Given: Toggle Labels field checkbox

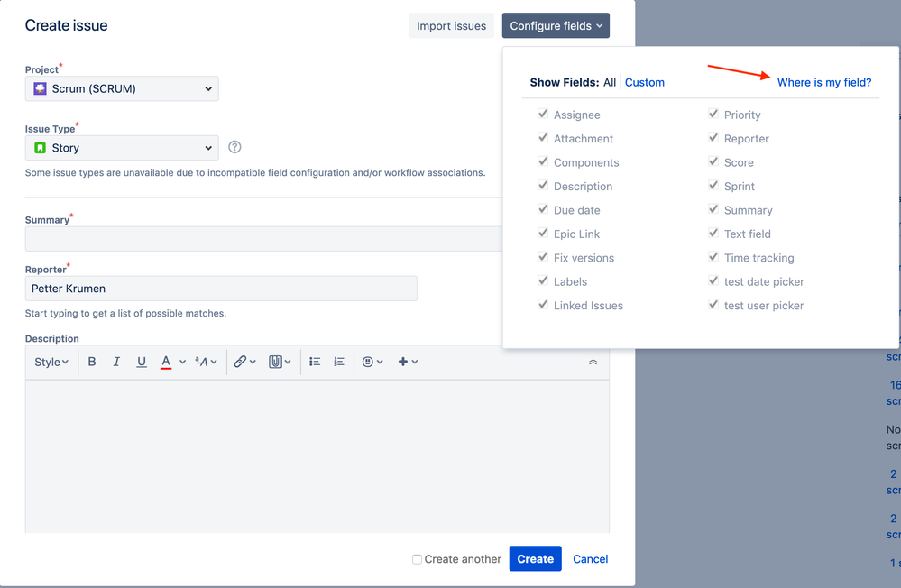Looking at the screenshot, I should pyautogui.click(x=542, y=280).
